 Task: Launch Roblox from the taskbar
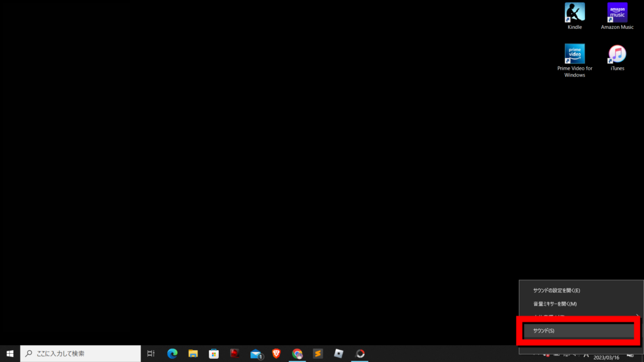[339, 354]
